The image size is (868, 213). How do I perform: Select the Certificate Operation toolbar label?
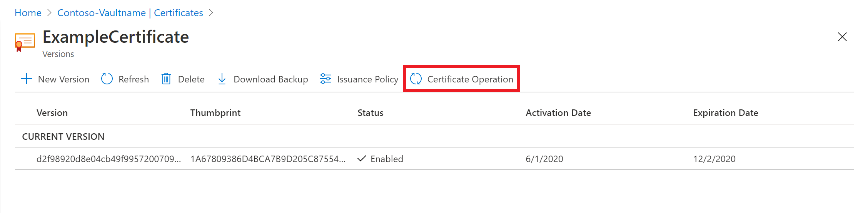[470, 79]
